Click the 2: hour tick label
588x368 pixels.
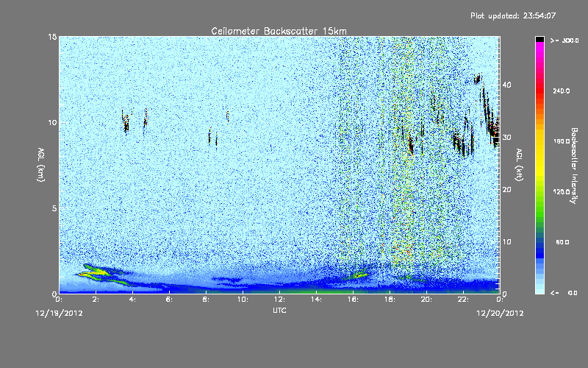click(96, 300)
